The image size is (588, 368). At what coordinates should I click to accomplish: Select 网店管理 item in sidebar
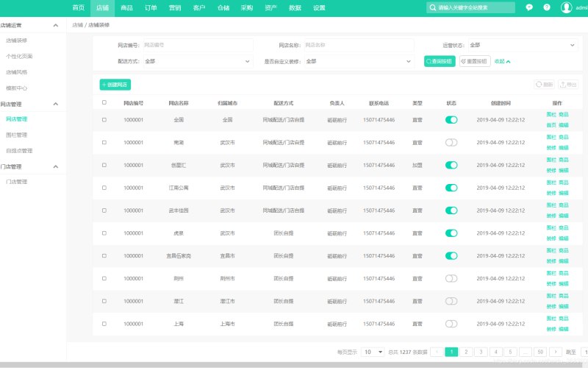click(16, 119)
